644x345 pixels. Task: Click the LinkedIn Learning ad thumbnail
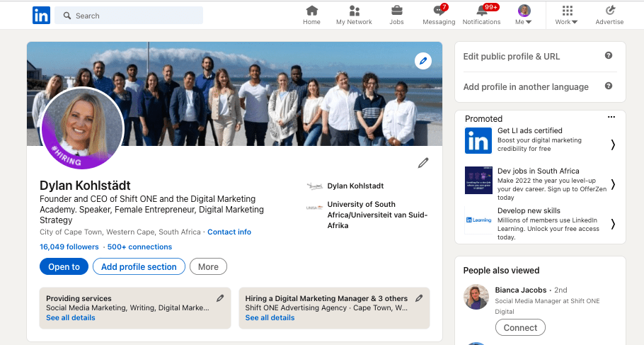478,220
